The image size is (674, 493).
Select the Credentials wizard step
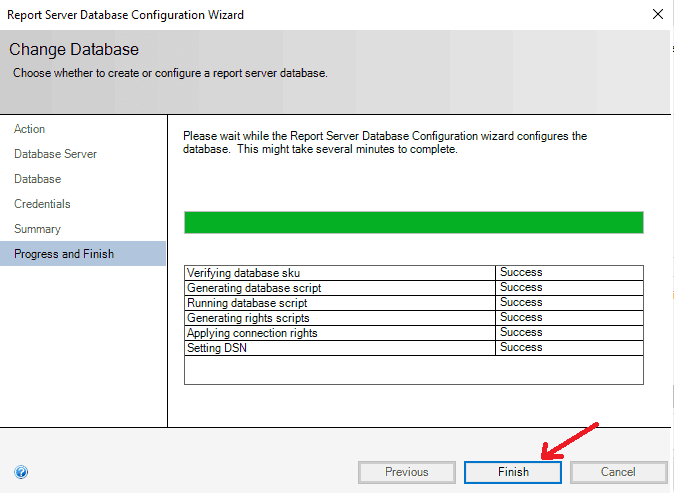pyautogui.click(x=42, y=204)
